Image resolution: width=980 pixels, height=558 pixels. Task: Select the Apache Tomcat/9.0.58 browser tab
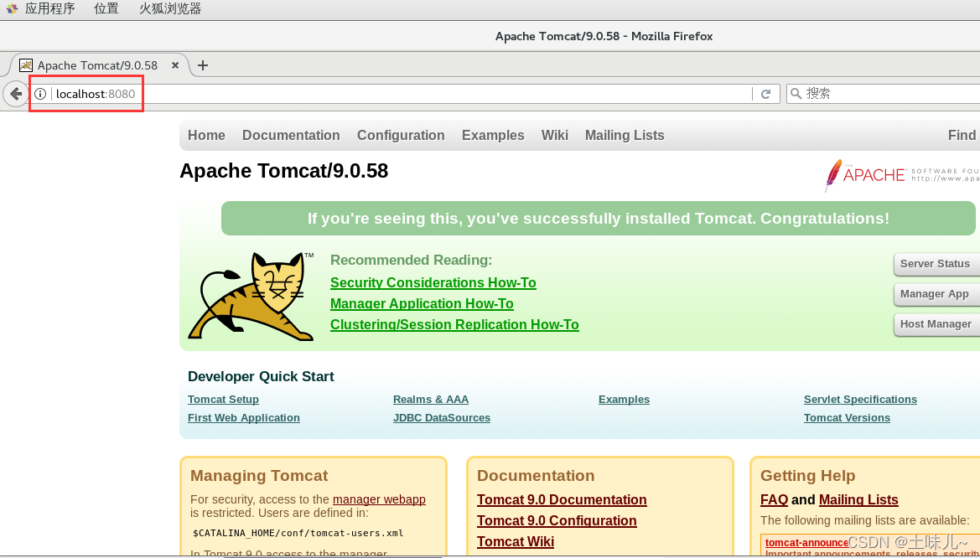[97, 65]
